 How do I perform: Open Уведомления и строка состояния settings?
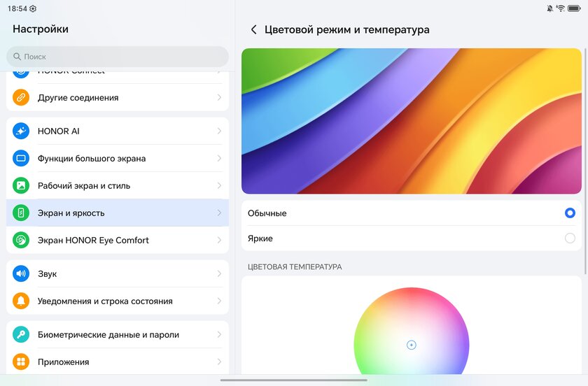(x=118, y=301)
